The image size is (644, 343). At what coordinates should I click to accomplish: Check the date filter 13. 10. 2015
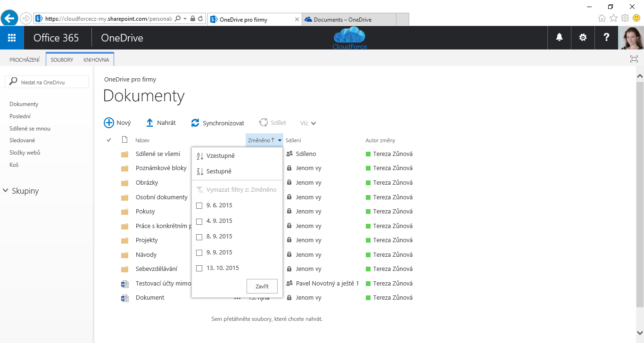(x=199, y=268)
